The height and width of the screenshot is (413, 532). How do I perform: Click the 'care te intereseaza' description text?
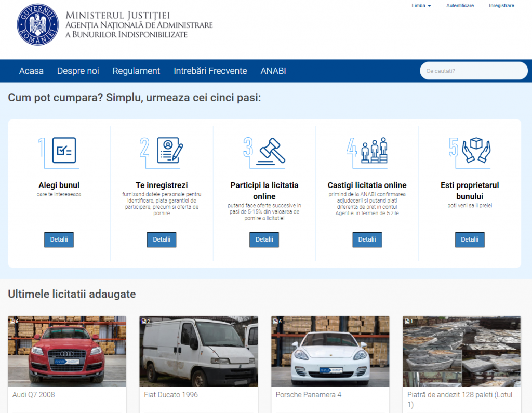tap(59, 194)
